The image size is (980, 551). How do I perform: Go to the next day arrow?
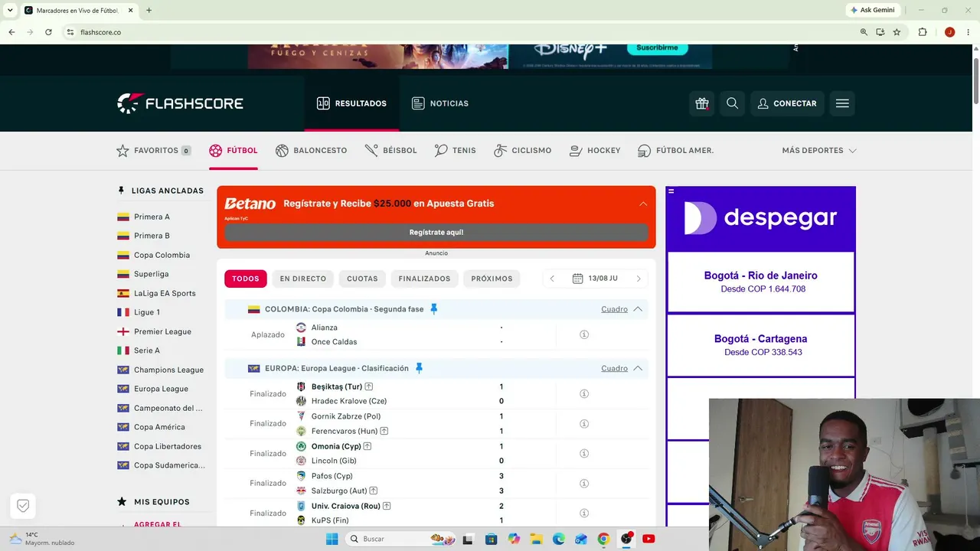click(639, 279)
